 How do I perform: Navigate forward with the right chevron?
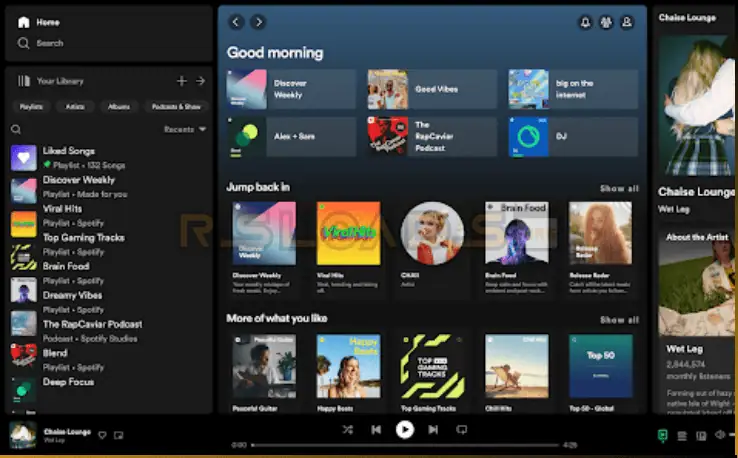click(258, 22)
